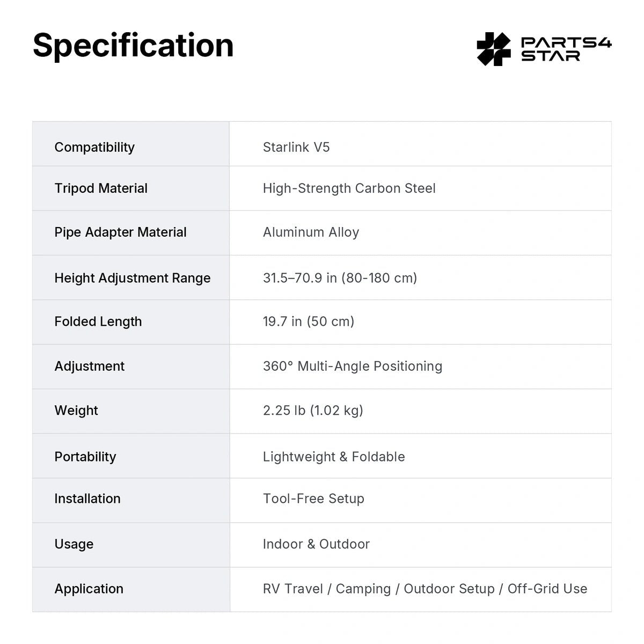Click the PARTS4 STAR brand text
Screen dimensions: 644x644
point(566,49)
